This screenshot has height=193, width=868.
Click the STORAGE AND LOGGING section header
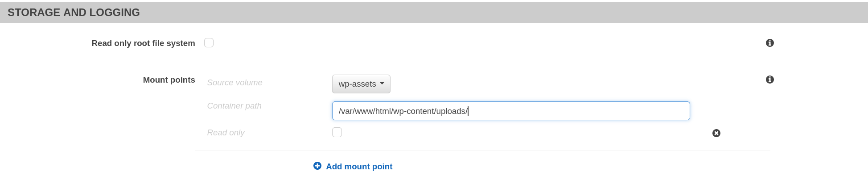(x=74, y=13)
